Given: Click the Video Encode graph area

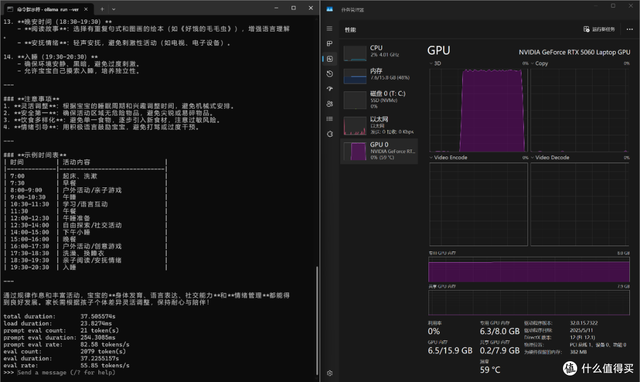Looking at the screenshot, I should tap(478, 204).
